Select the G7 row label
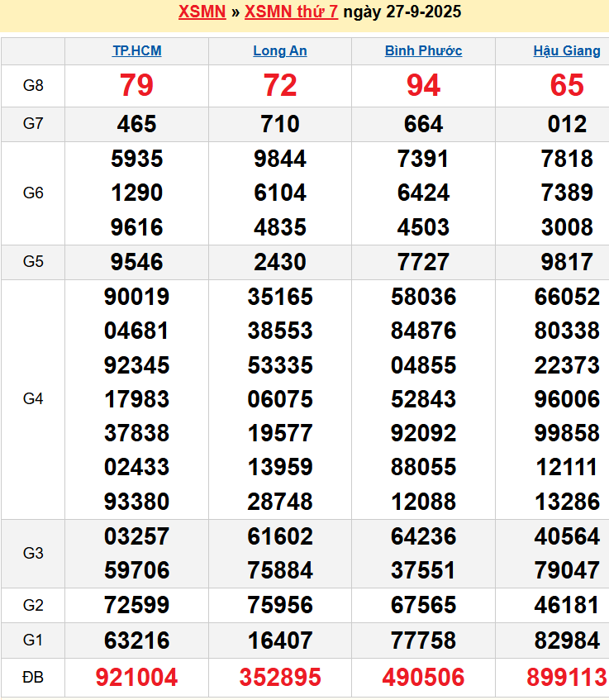This screenshot has width=609, height=700. [33, 124]
